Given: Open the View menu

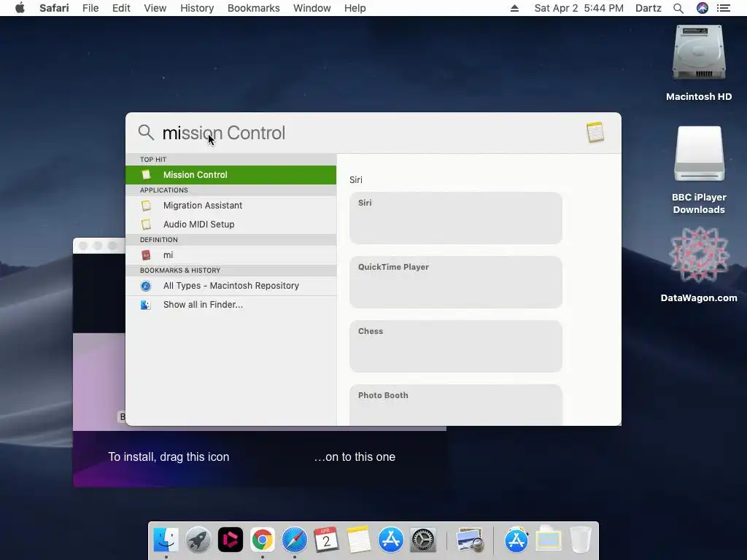Looking at the screenshot, I should pyautogui.click(x=155, y=8).
